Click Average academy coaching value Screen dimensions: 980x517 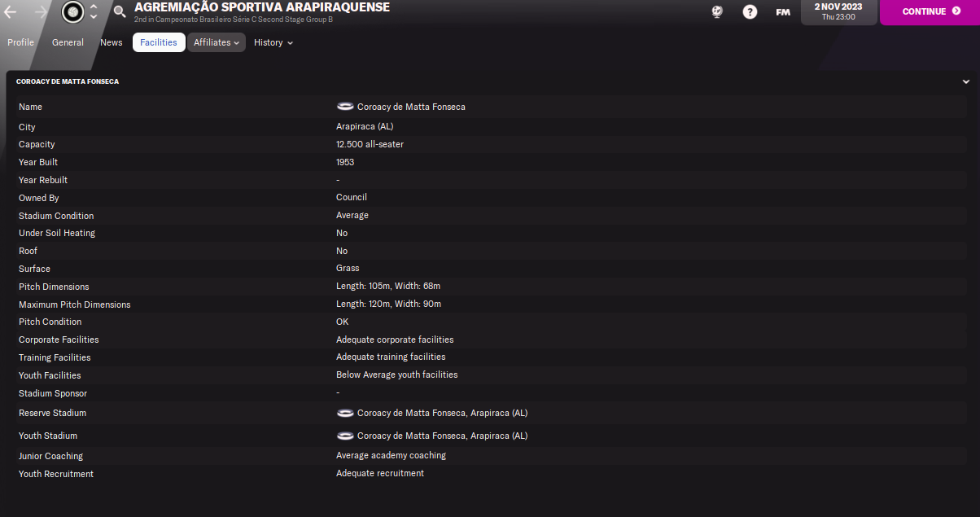[x=391, y=455]
